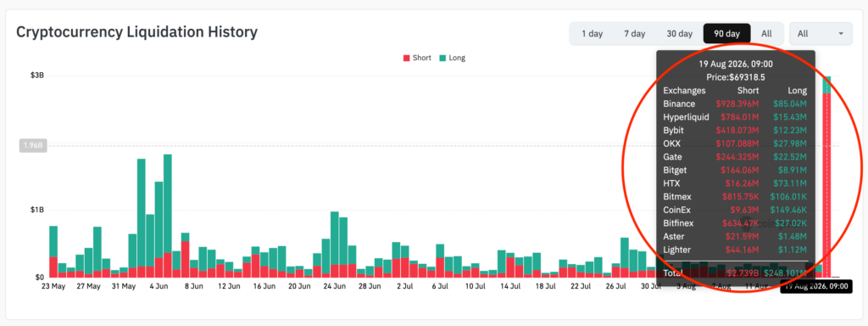Click the 26 Jul date label
This screenshot has width=868, height=326.
click(x=615, y=287)
